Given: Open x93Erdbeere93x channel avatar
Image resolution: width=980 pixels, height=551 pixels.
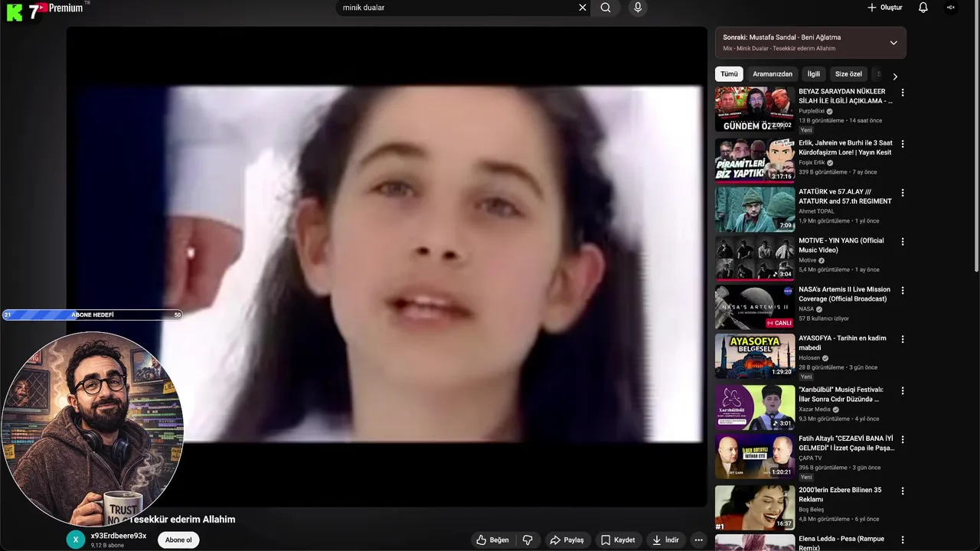Looking at the screenshot, I should (75, 540).
